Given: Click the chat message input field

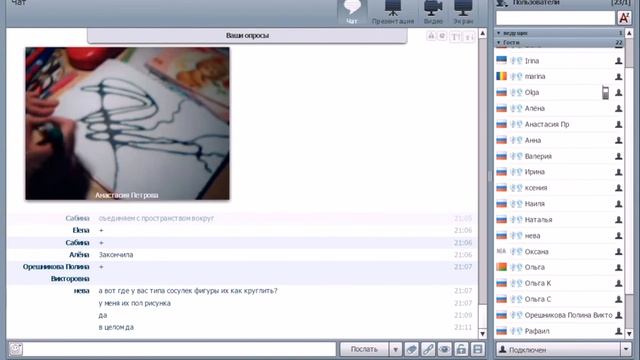Looking at the screenshot, I should (180, 349).
